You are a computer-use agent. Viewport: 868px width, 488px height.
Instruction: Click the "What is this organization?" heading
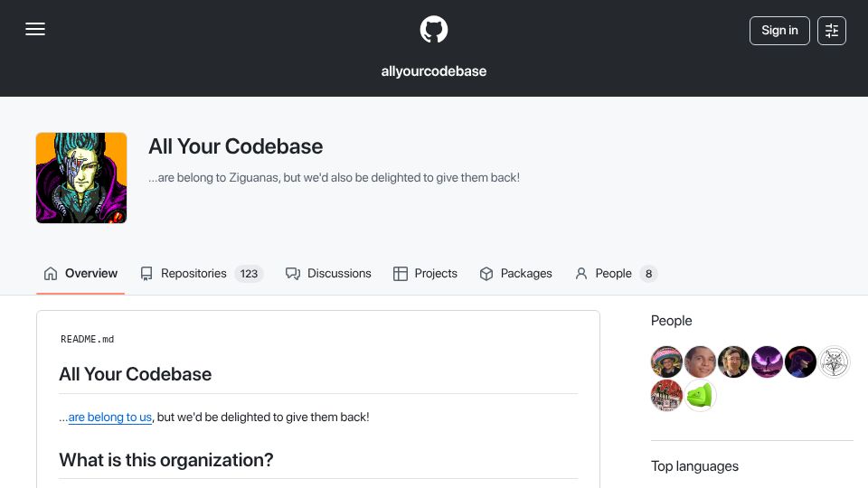coord(166,460)
